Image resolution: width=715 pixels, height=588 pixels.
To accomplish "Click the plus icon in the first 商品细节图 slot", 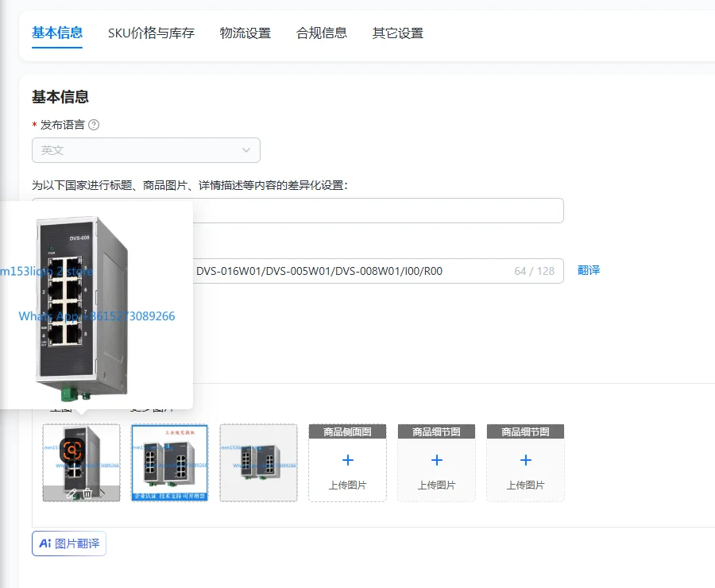I will (436, 460).
